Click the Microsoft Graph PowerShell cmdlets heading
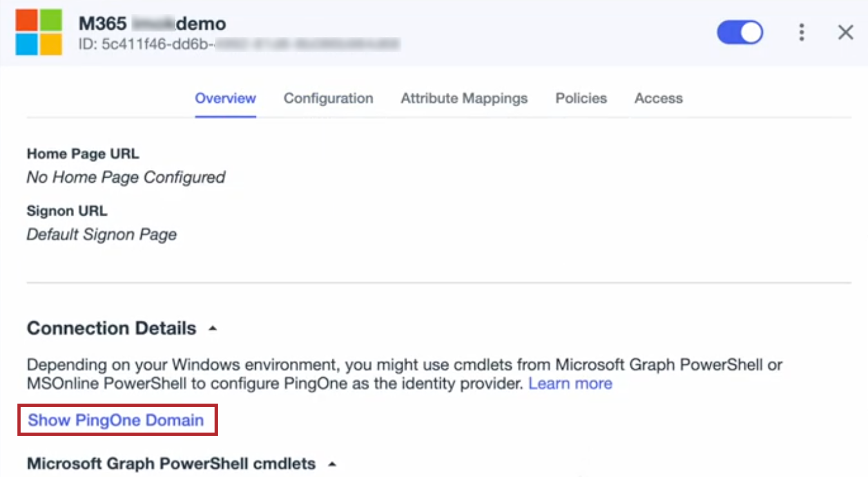Image resolution: width=868 pixels, height=477 pixels. 169,463
